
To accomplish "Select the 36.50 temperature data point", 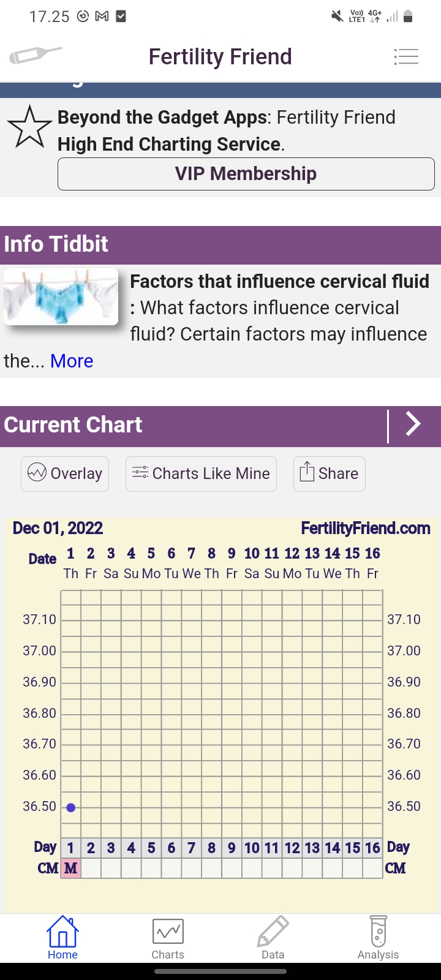I will click(71, 807).
